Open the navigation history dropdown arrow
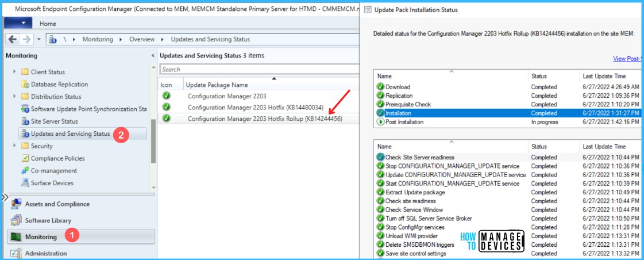This screenshot has width=644, height=260. 38,40
